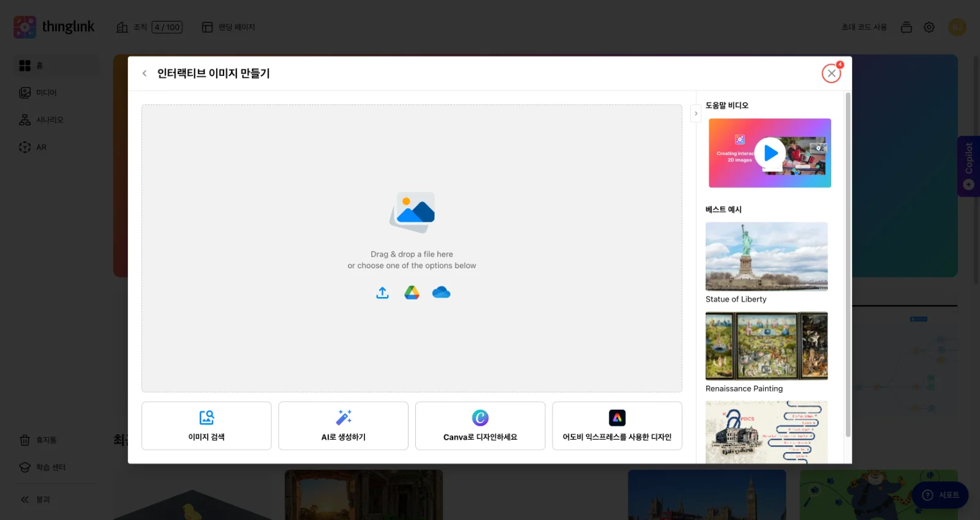
Task: Open the settings gear icon
Action: tap(929, 27)
